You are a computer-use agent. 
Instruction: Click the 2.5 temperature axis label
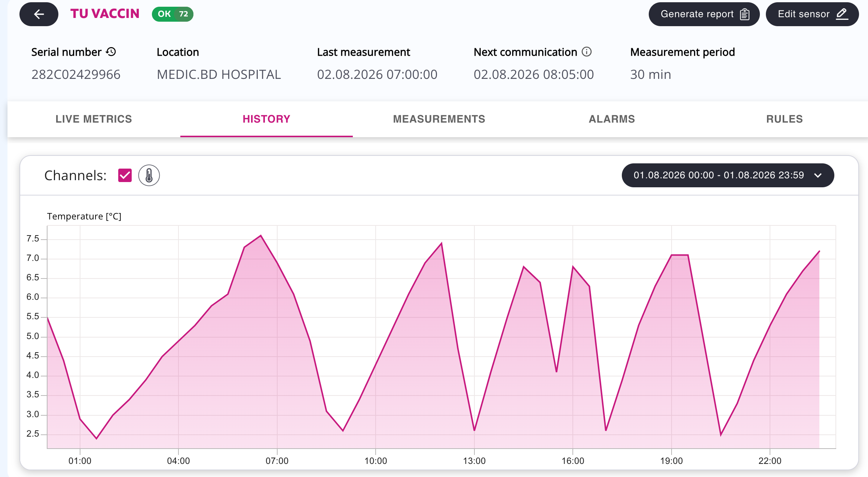tap(33, 434)
